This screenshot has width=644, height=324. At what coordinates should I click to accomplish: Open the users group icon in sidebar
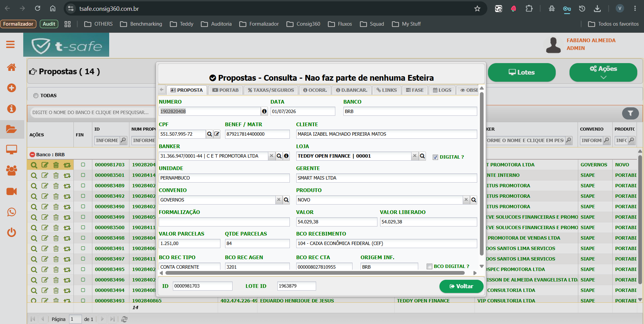click(x=11, y=170)
